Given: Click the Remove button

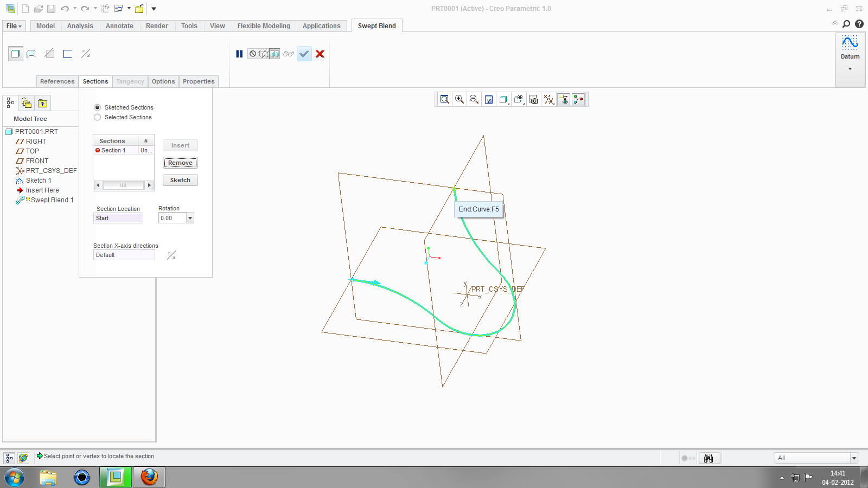Looking at the screenshot, I should [x=180, y=163].
